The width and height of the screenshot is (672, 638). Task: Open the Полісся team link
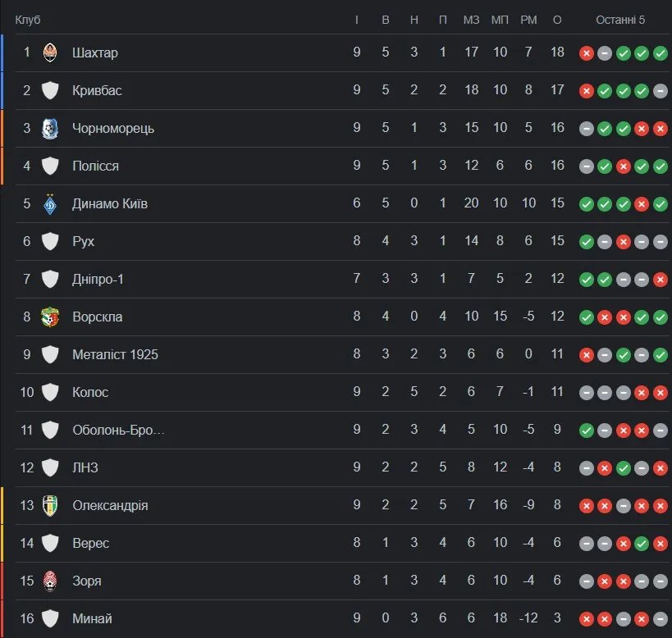(x=95, y=166)
